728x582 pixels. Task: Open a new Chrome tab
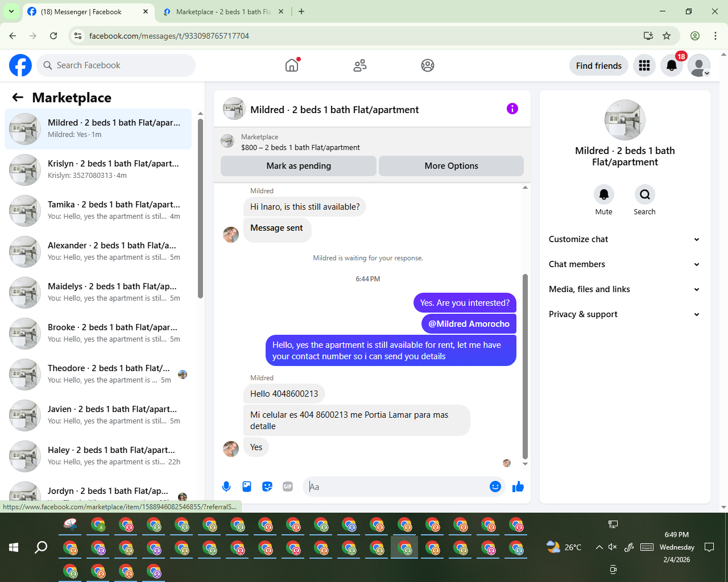point(301,11)
